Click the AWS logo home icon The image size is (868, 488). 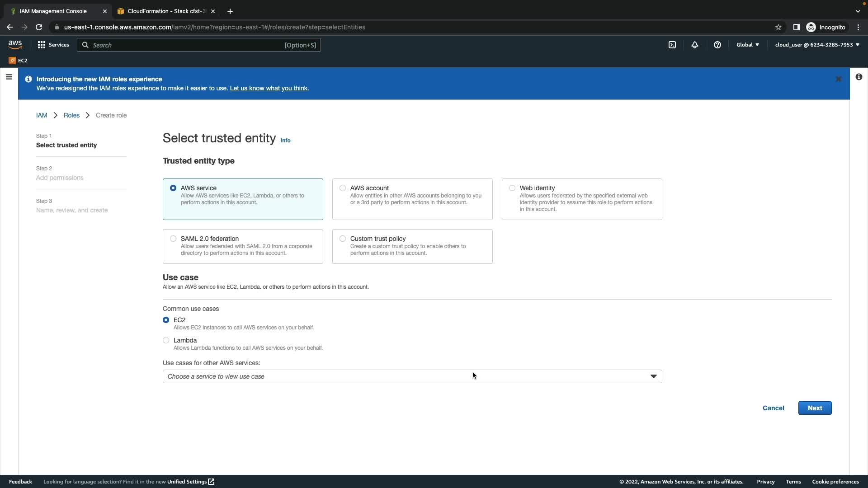[15, 45]
